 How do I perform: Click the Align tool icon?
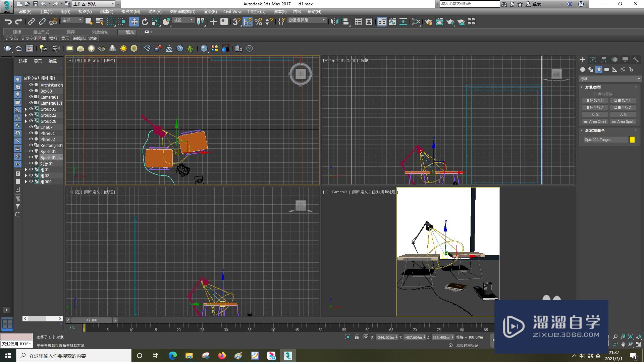(x=345, y=22)
